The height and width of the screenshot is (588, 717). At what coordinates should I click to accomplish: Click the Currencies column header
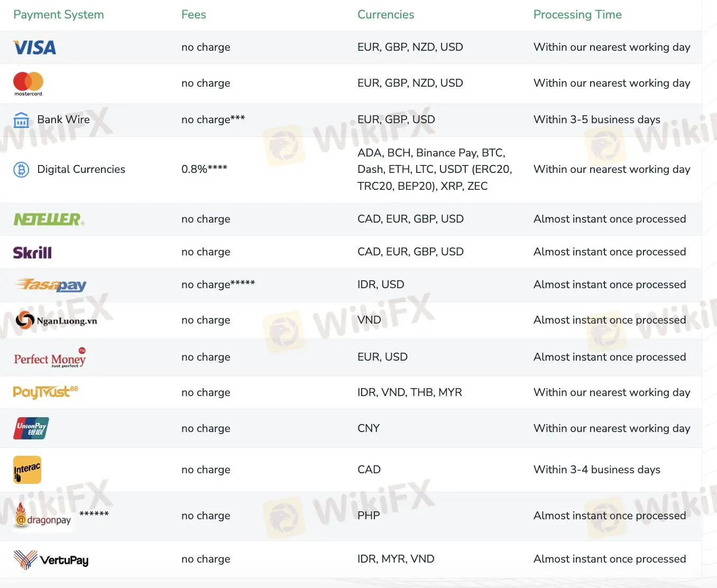[385, 15]
